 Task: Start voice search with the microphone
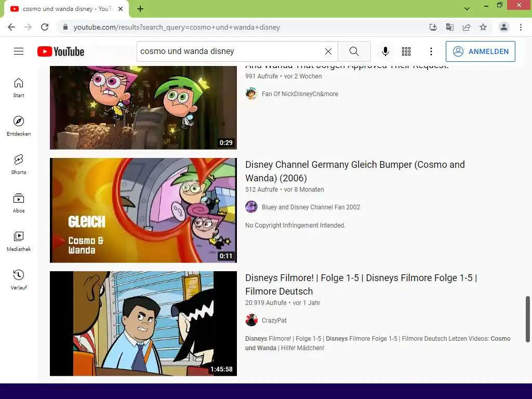point(385,51)
